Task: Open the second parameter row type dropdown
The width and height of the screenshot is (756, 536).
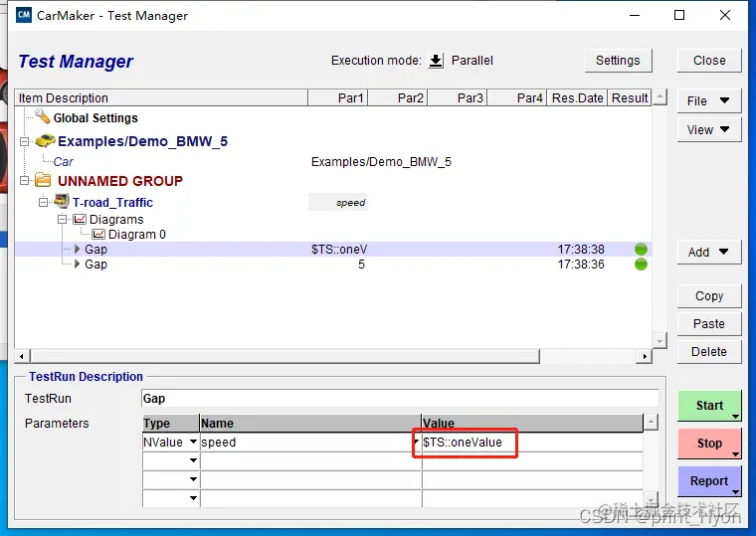Action: [x=193, y=460]
